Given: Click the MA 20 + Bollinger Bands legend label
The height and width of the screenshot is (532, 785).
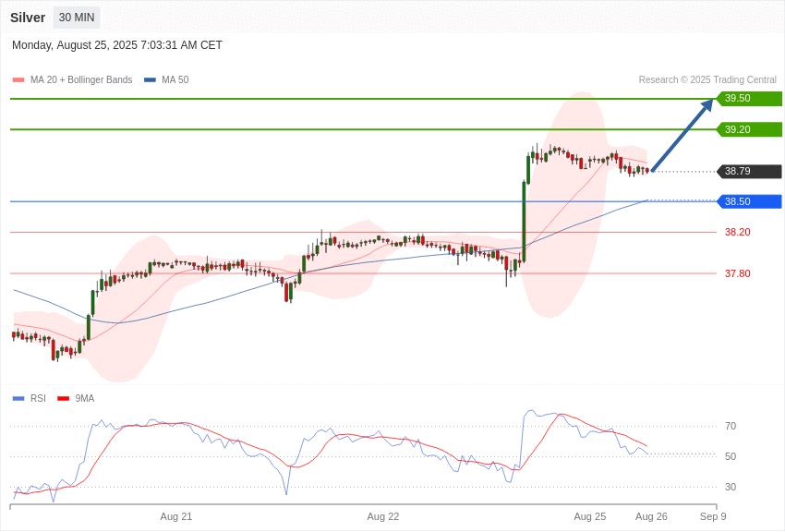Looking at the screenshot, I should pyautogui.click(x=81, y=79).
